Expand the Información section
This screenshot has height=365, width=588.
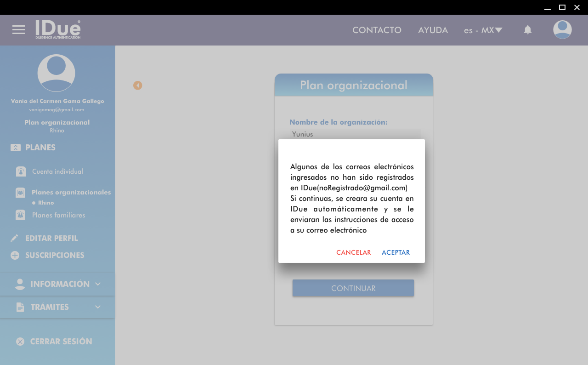pyautogui.click(x=57, y=284)
